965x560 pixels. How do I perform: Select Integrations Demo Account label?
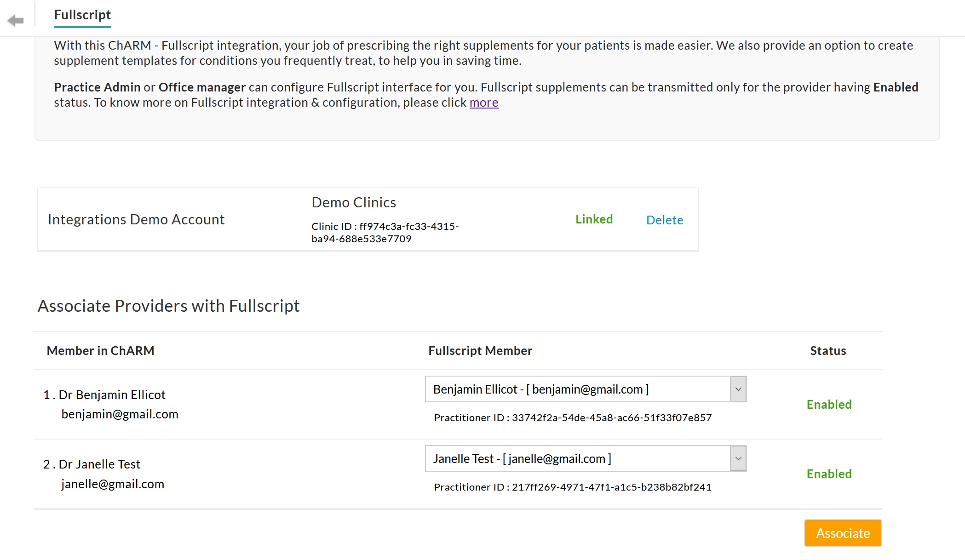coord(136,219)
